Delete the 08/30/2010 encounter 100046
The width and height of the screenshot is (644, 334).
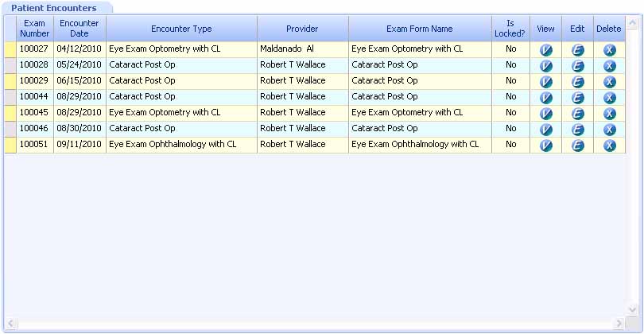610,130
